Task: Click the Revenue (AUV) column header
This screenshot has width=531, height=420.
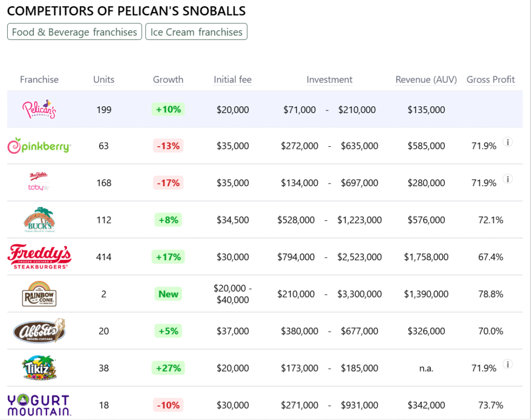Action: click(426, 80)
